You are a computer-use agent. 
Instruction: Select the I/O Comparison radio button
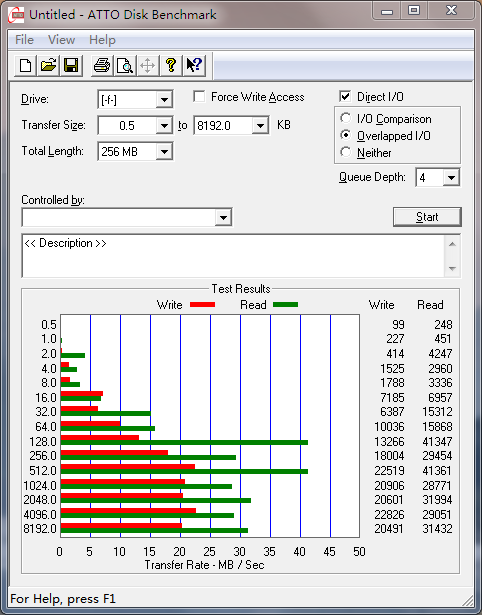(x=346, y=118)
